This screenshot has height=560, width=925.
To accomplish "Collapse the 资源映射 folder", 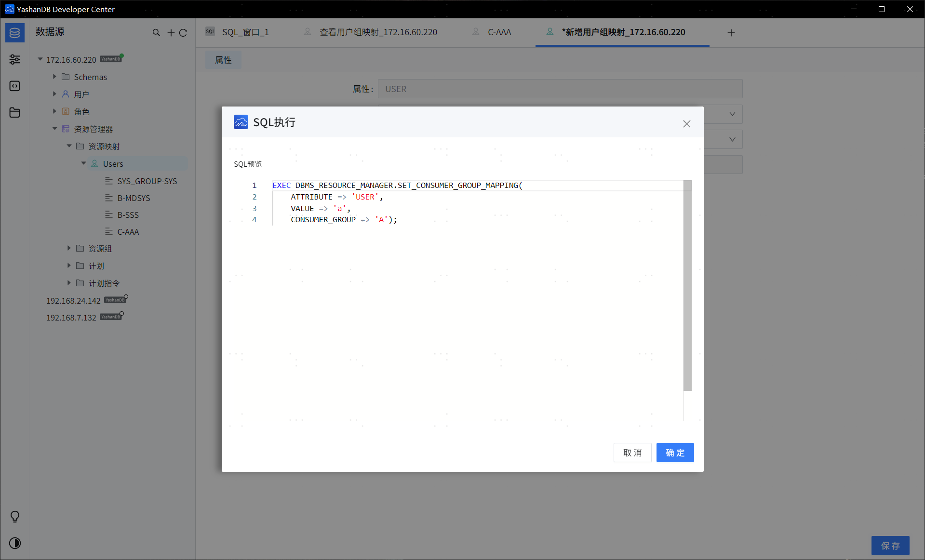I will [69, 146].
